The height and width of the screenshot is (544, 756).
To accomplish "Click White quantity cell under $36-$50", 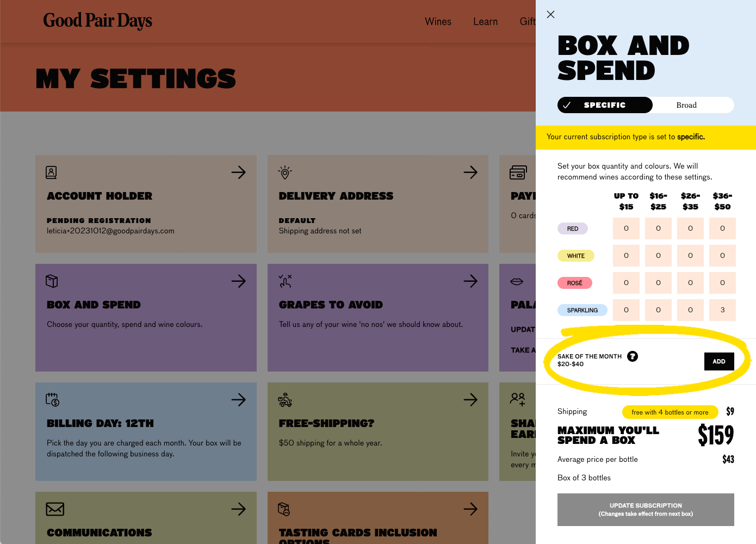I will point(722,256).
